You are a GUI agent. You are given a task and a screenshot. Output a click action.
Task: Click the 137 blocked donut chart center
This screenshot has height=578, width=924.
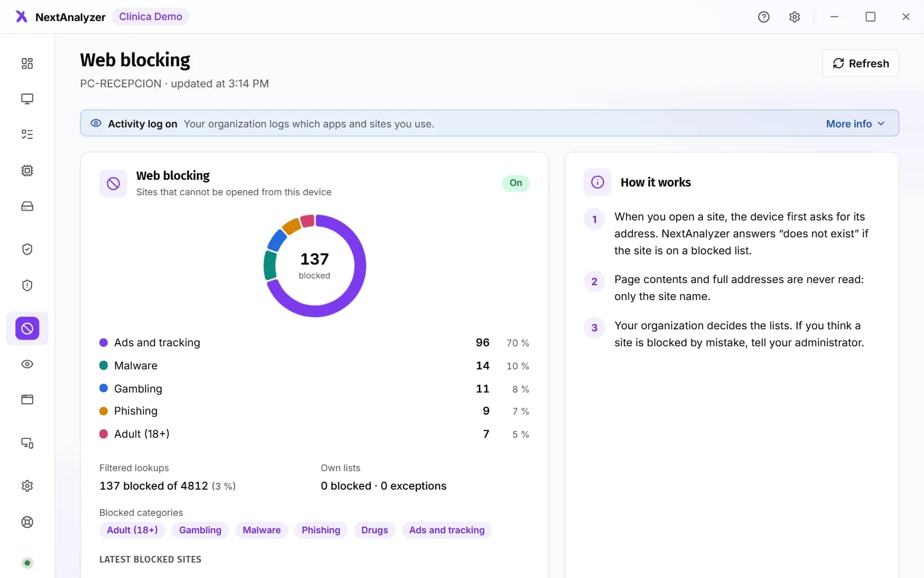(315, 266)
